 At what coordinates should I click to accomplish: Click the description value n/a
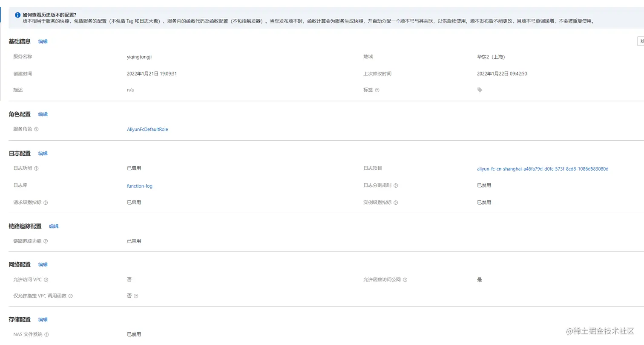click(x=130, y=90)
